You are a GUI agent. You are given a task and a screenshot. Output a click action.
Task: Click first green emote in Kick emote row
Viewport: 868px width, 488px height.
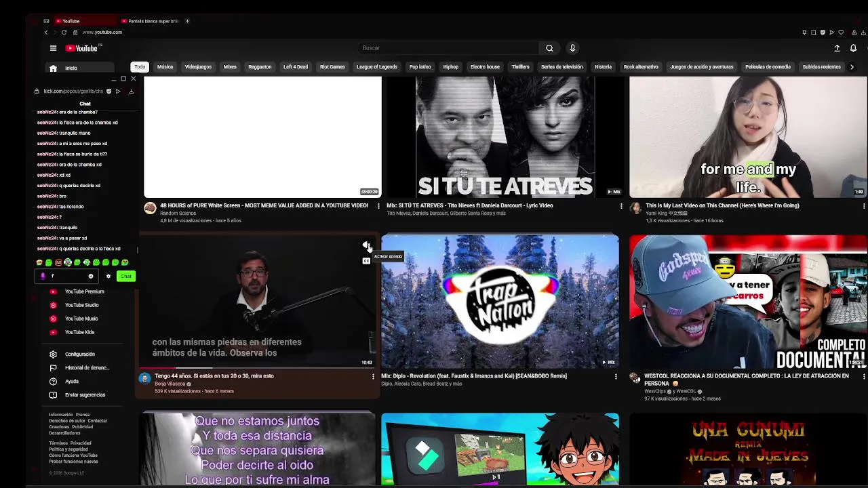[49, 262]
